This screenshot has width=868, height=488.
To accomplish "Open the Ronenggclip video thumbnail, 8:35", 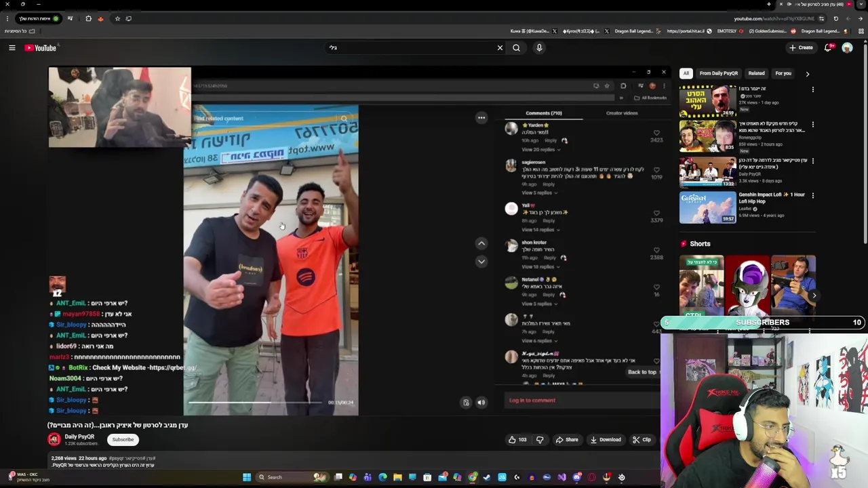I will (707, 136).
